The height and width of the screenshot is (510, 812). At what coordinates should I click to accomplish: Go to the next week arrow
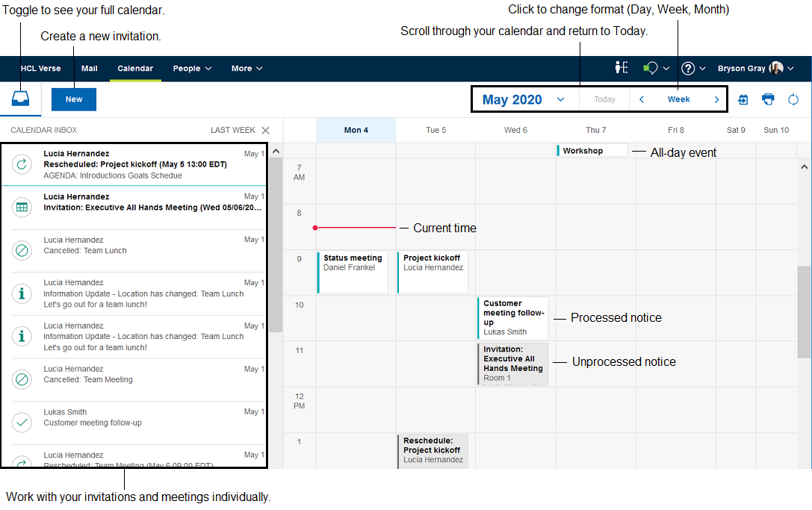tap(716, 99)
